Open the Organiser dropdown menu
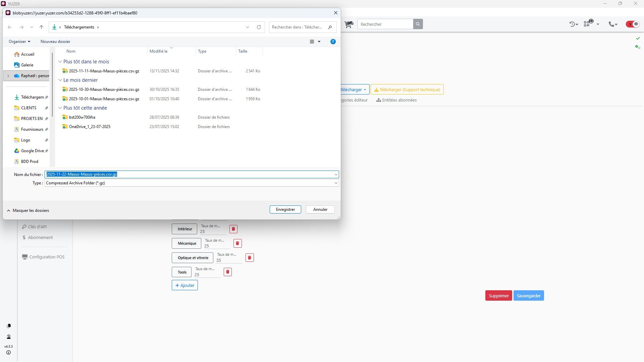The image size is (644, 362). tap(19, 42)
